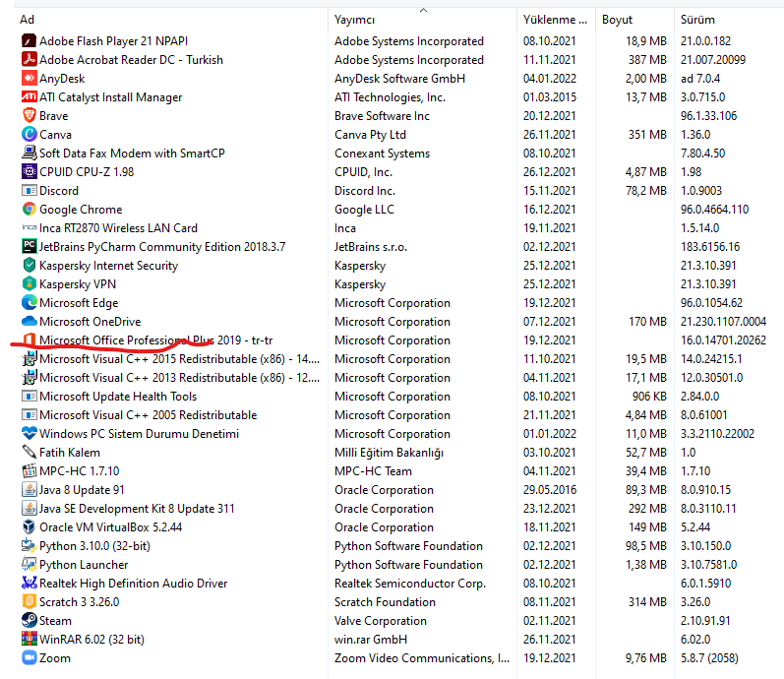Select the Java SE Development Kit icon
The image size is (784, 679).
coord(29,508)
